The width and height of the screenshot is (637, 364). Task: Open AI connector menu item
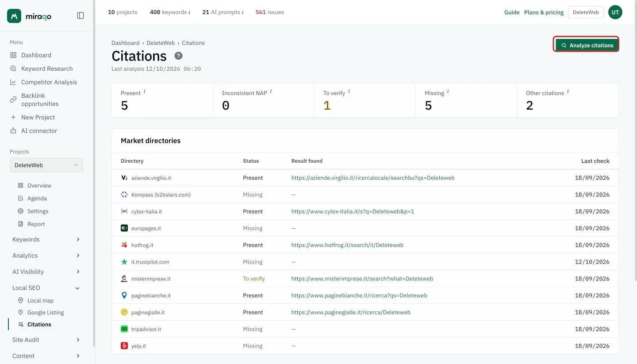click(34, 131)
